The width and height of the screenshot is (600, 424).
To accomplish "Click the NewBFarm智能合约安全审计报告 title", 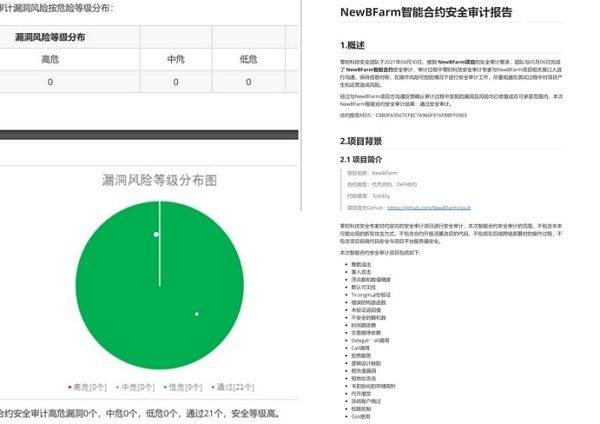I will point(426,12).
